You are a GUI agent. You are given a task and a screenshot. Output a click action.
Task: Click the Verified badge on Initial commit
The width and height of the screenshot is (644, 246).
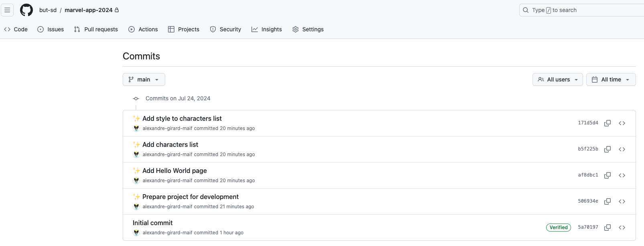[x=559, y=228]
